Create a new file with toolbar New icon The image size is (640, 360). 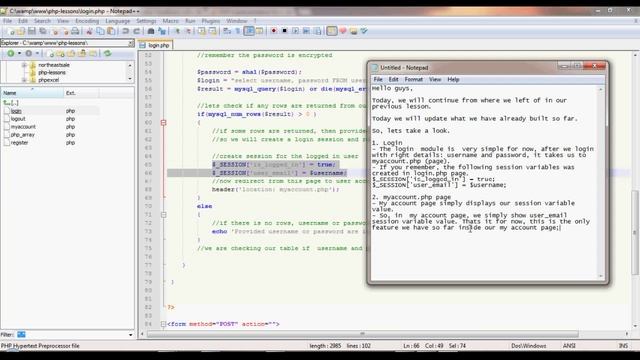[x=11, y=31]
